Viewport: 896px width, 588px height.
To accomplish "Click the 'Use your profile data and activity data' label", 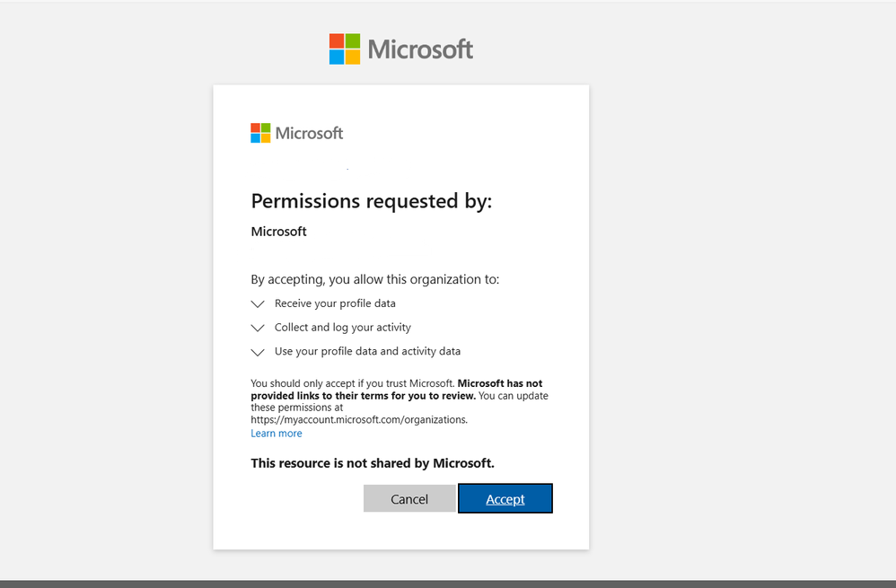I will click(367, 351).
